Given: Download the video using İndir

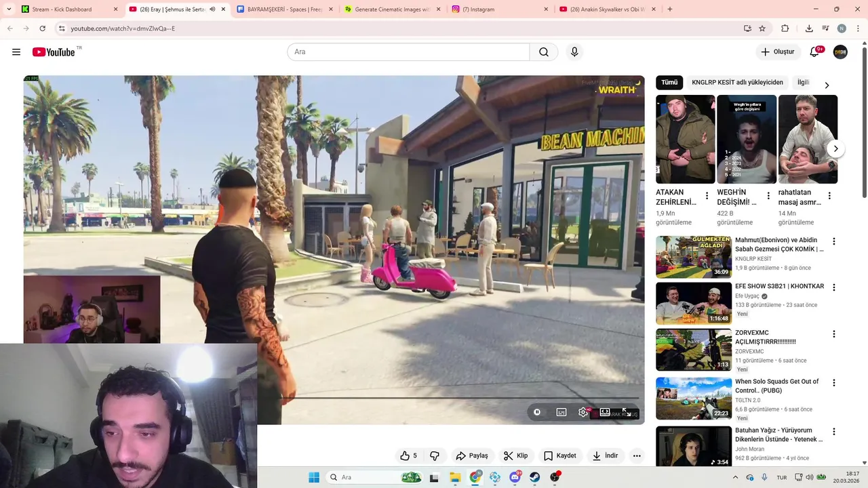Looking at the screenshot, I should 605,455.
